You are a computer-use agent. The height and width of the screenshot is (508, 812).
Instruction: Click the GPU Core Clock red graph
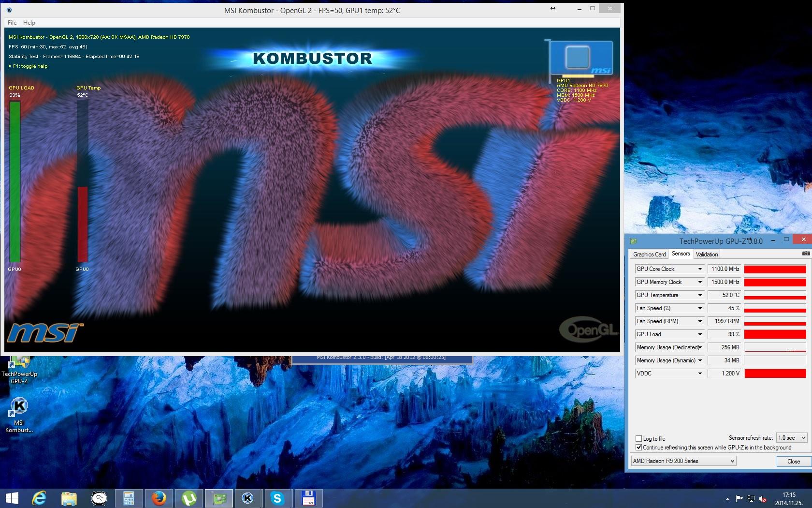[775, 269]
